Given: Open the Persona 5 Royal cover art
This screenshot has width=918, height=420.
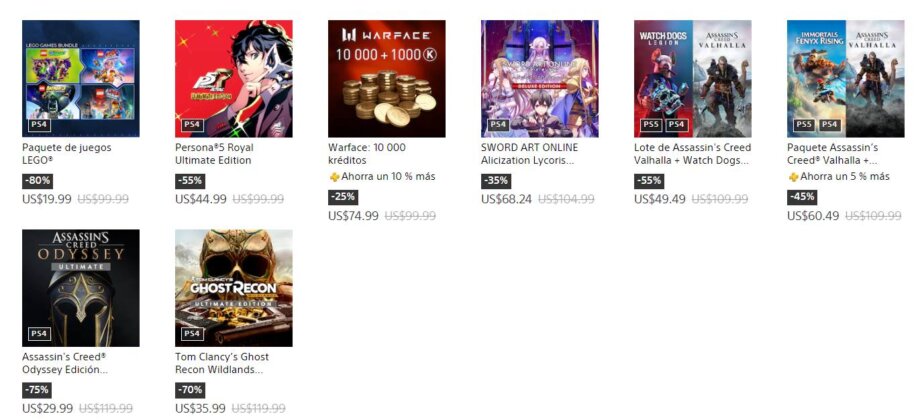Looking at the screenshot, I should [x=234, y=78].
